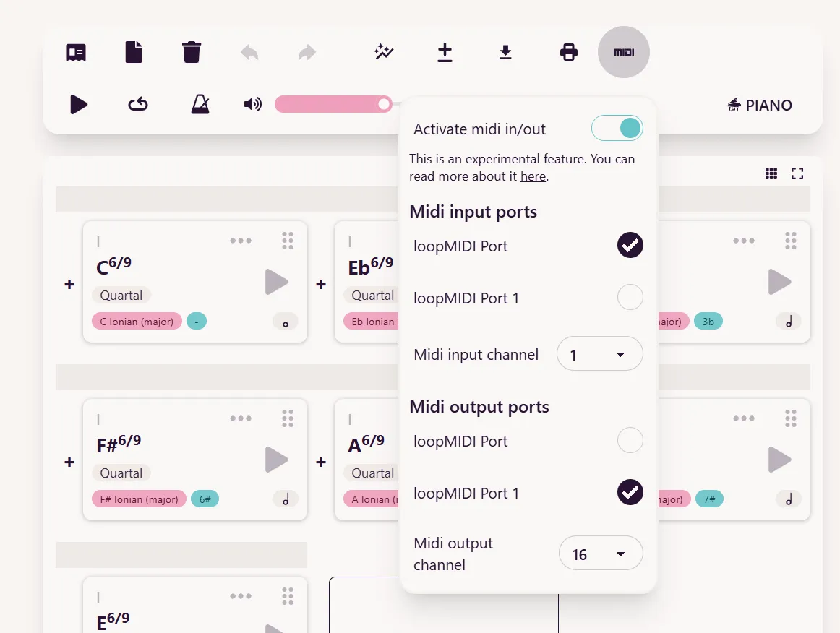Select loopMIDI Port as output

[630, 440]
